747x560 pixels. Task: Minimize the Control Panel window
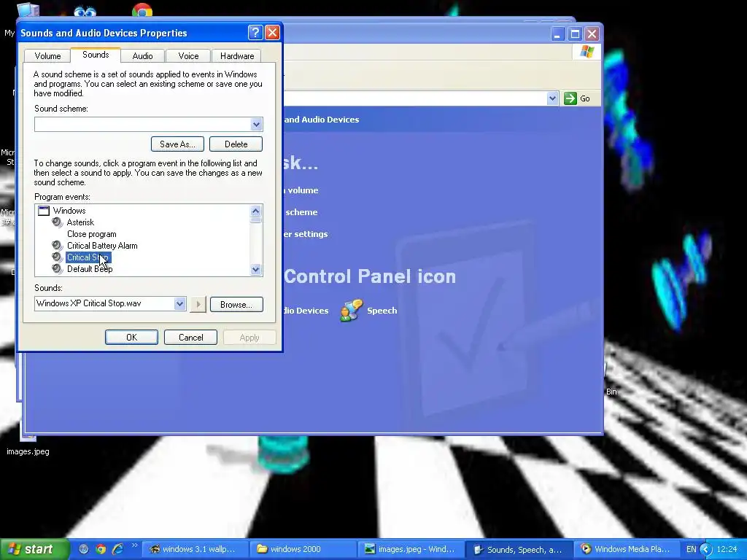point(558,34)
